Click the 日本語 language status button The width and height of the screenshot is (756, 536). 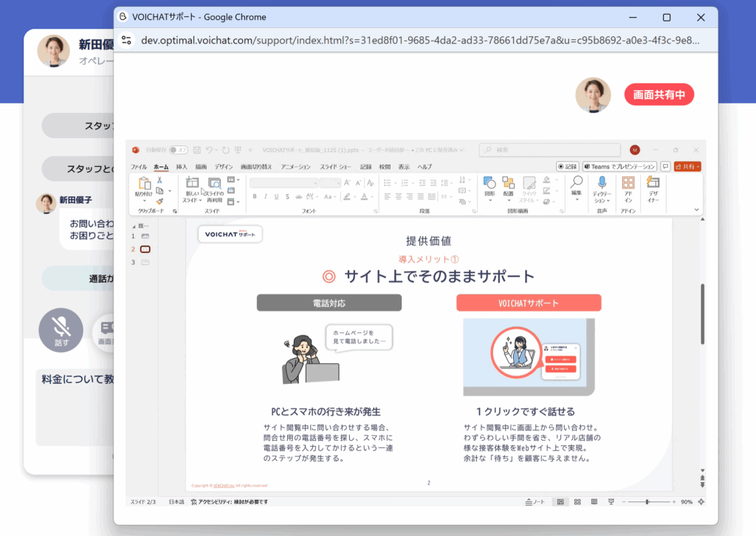point(176,502)
